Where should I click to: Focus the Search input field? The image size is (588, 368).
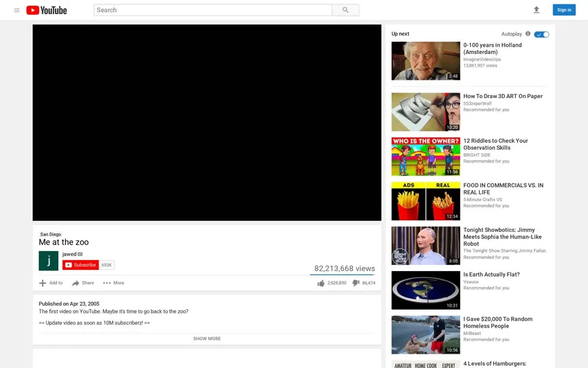(x=213, y=10)
